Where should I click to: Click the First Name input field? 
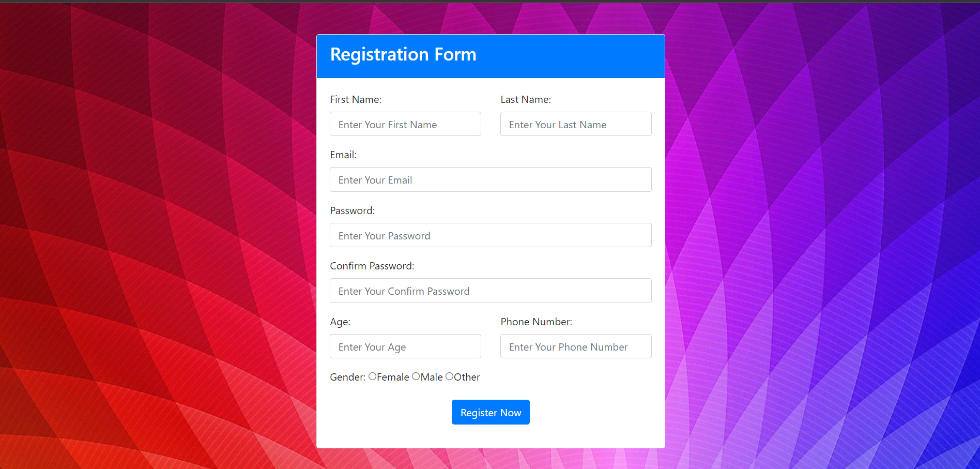pyautogui.click(x=405, y=124)
